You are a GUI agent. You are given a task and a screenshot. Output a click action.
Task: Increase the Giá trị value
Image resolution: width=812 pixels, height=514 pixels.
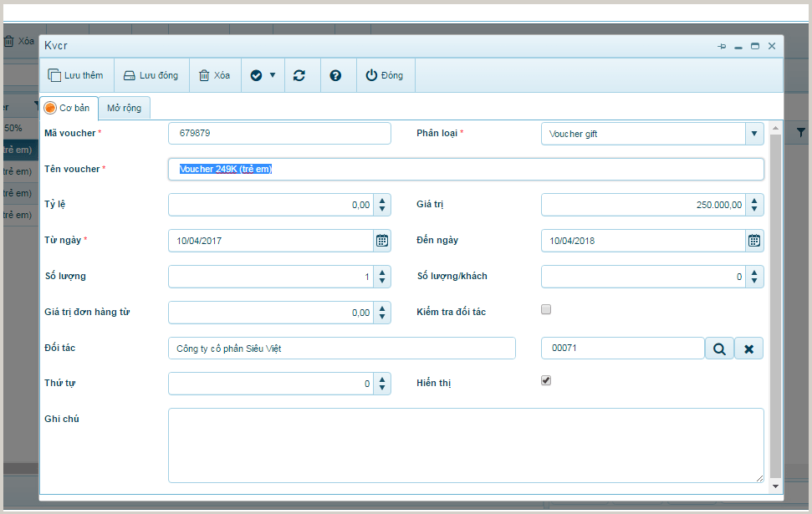754,201
